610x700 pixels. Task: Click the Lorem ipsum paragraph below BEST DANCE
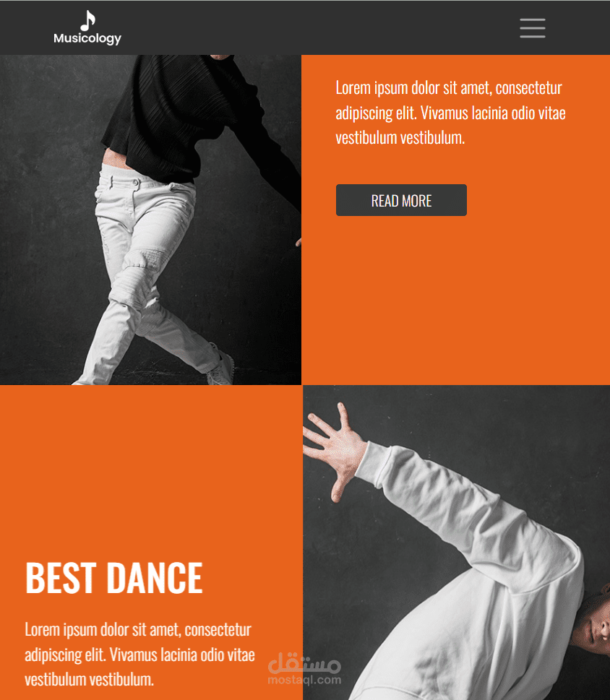click(139, 654)
